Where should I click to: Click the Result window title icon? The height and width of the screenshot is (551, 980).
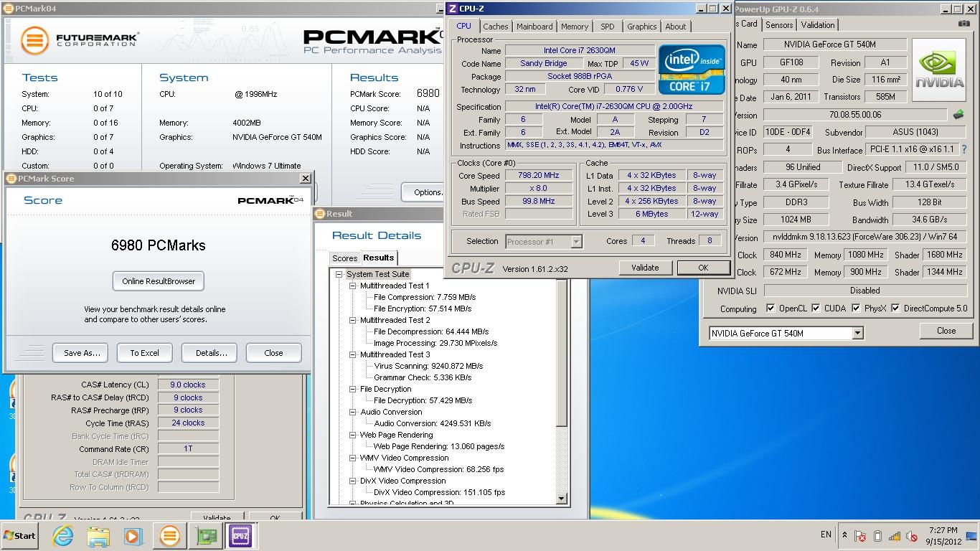pos(320,213)
